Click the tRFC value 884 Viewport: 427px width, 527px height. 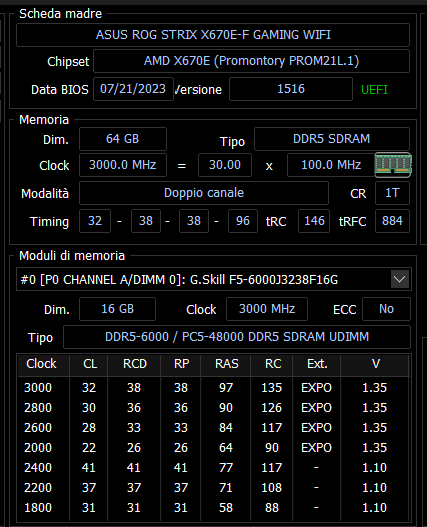pyautogui.click(x=392, y=221)
